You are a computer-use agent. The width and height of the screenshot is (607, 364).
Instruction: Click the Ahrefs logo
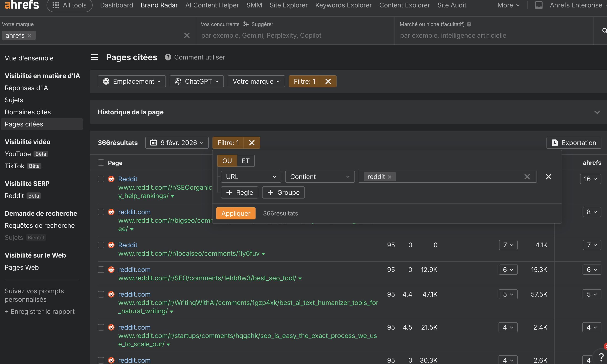[x=22, y=5]
